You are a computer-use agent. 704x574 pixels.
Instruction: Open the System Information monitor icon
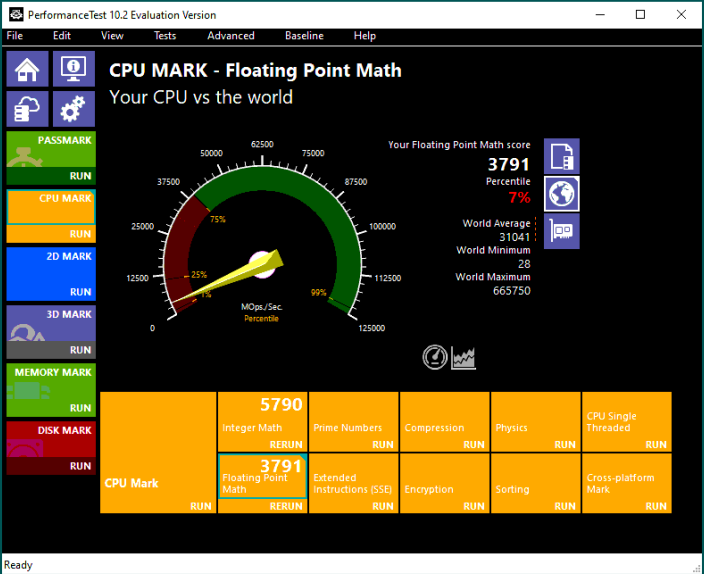74,69
